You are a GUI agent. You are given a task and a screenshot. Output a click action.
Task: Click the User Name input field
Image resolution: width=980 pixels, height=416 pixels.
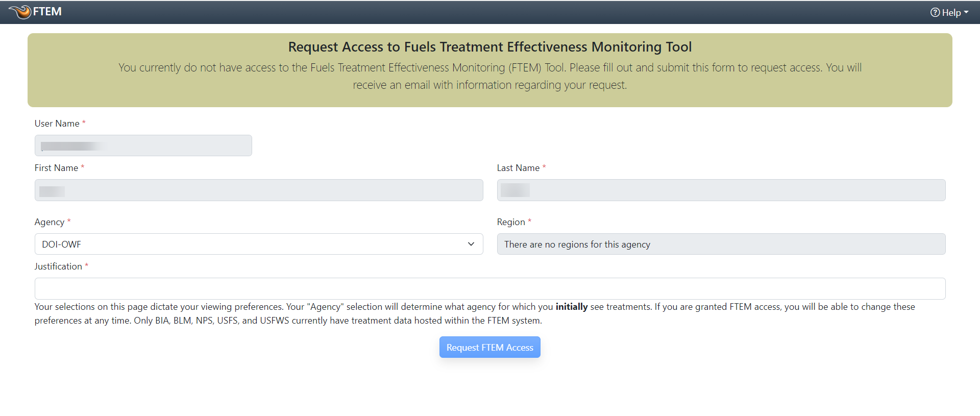point(143,145)
